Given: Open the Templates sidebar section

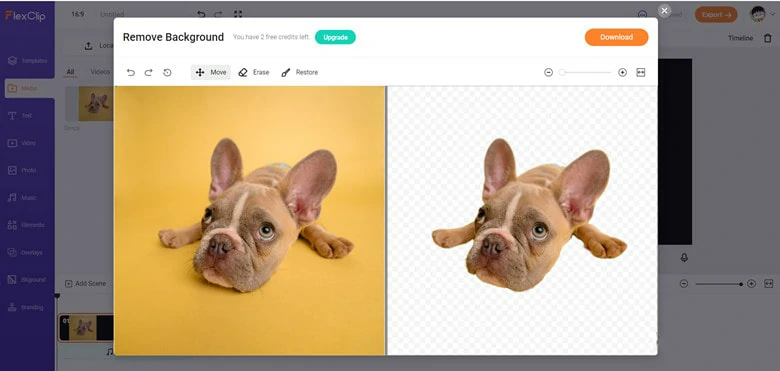Looking at the screenshot, I should click(x=27, y=61).
